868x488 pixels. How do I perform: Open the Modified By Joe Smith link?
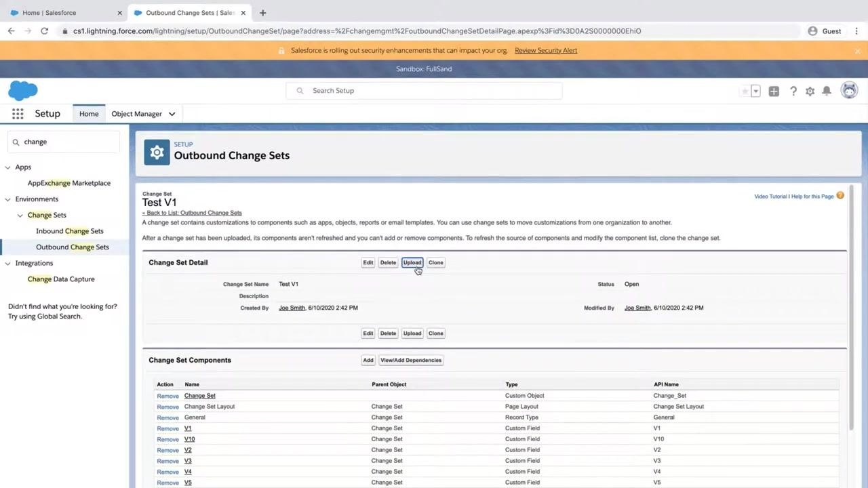coord(637,308)
